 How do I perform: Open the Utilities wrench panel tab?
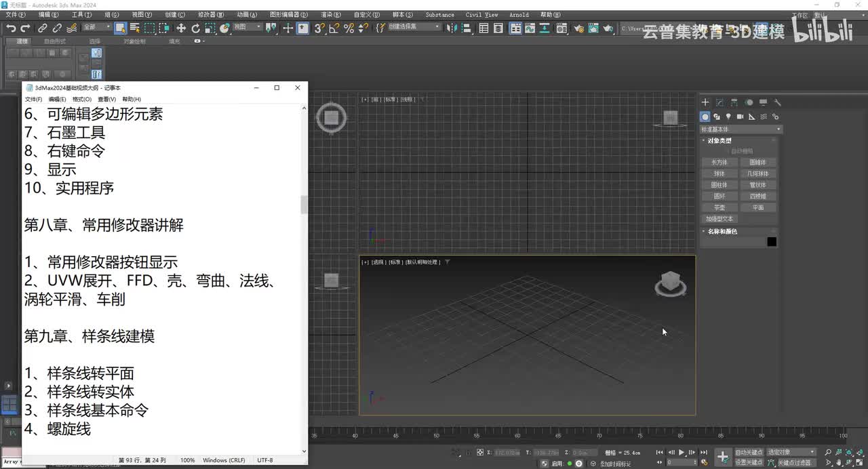[778, 102]
